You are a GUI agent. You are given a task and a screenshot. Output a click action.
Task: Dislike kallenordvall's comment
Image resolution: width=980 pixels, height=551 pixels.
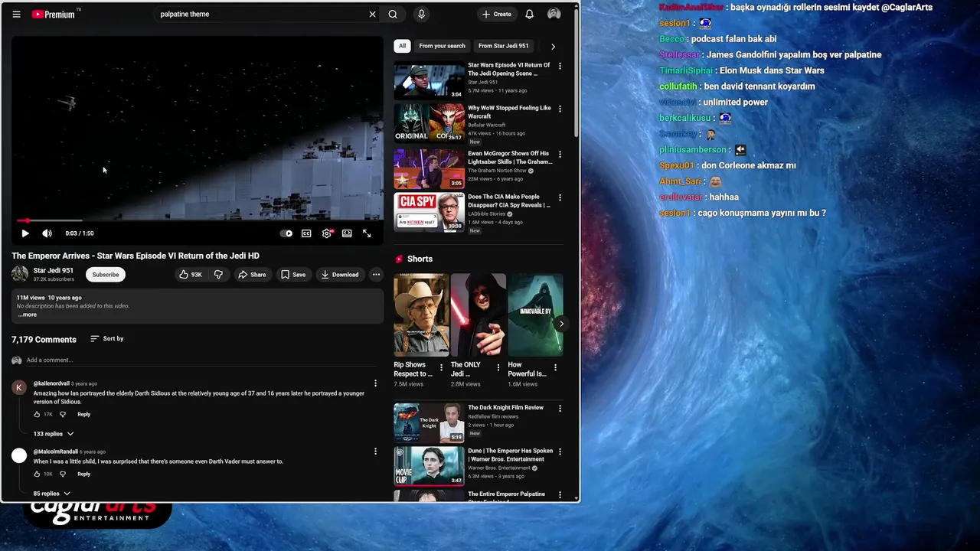(63, 414)
